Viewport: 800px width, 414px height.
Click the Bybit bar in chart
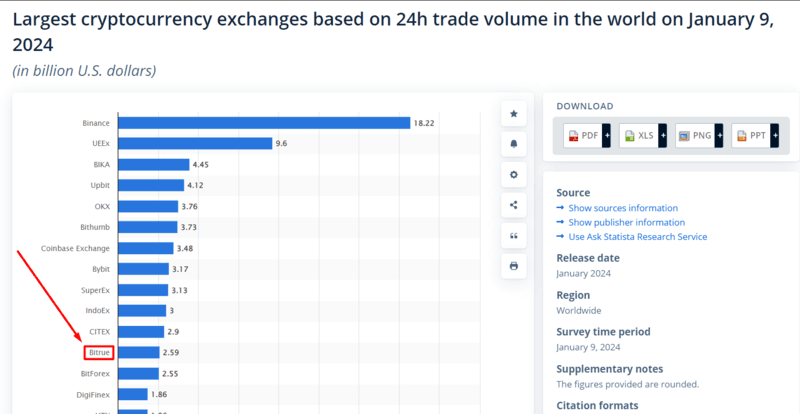[x=143, y=269]
